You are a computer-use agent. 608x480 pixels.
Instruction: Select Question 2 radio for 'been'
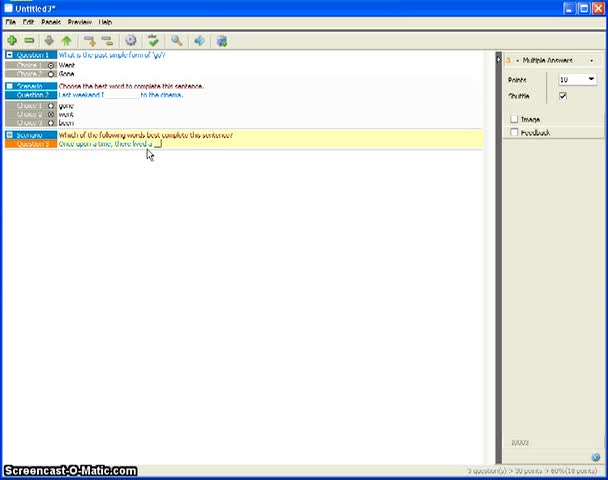(51, 123)
